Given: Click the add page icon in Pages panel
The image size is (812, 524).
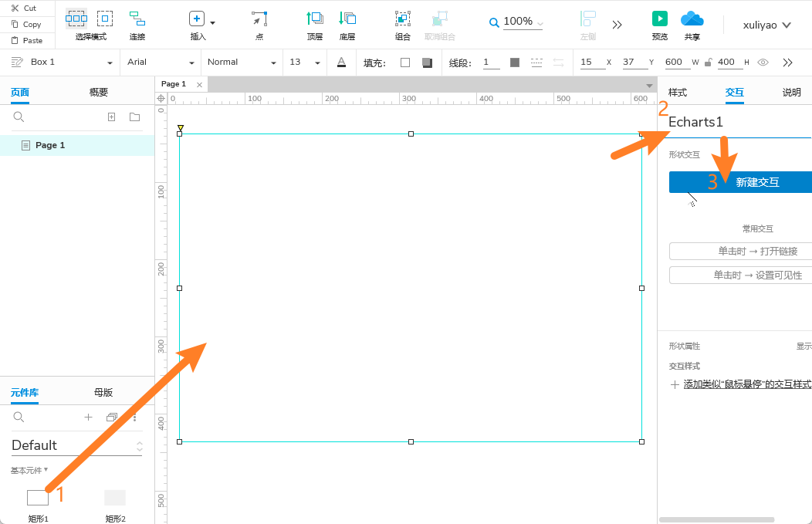Looking at the screenshot, I should 111,117.
